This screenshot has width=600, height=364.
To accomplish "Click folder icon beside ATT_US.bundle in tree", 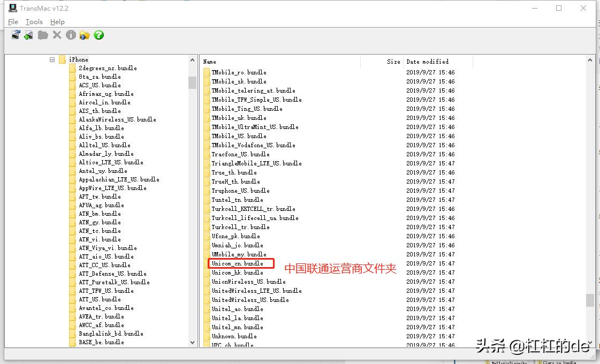I will click(x=72, y=299).
